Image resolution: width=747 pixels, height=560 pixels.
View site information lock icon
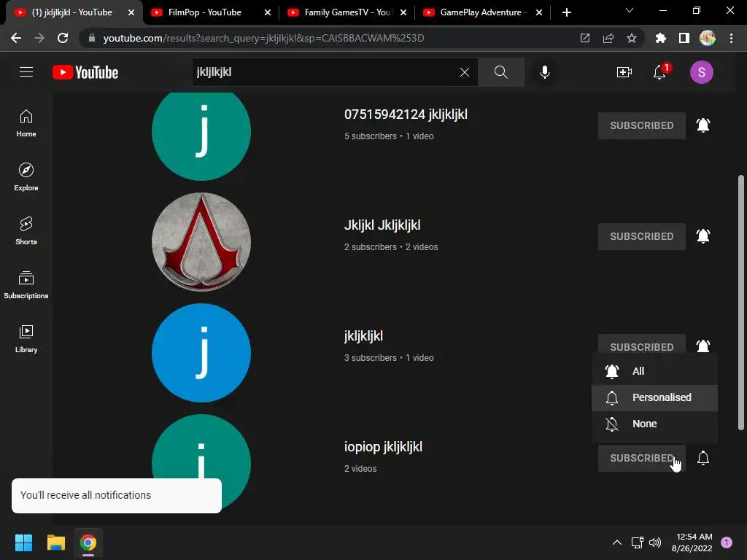click(92, 38)
